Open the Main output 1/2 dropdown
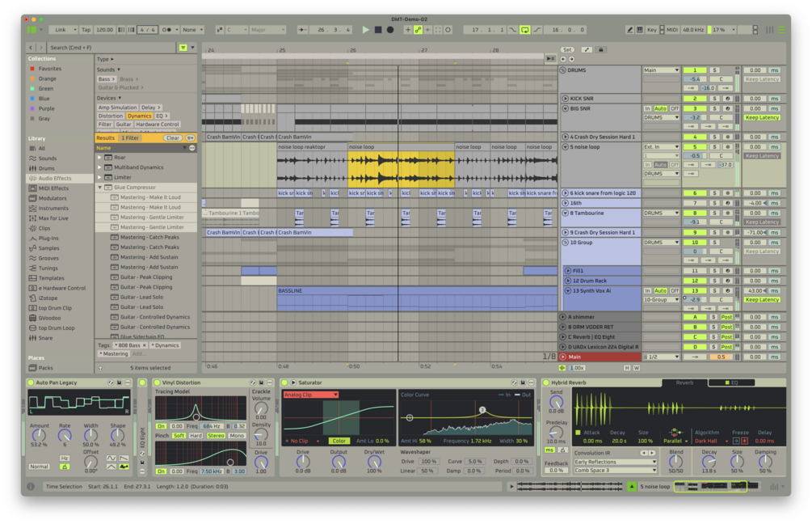 click(661, 357)
